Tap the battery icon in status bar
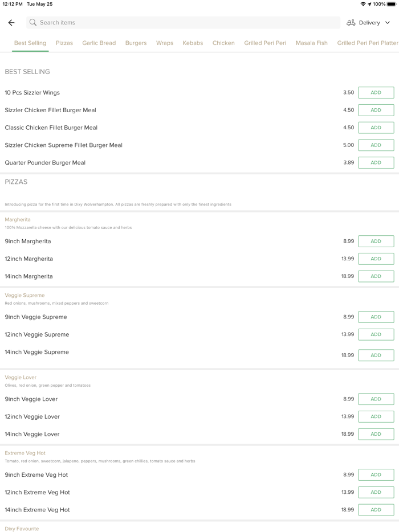This screenshot has width=399, height=532. [392, 4]
